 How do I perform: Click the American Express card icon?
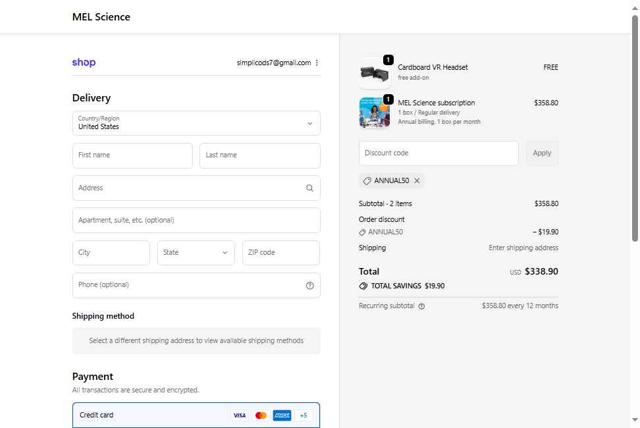282,415
